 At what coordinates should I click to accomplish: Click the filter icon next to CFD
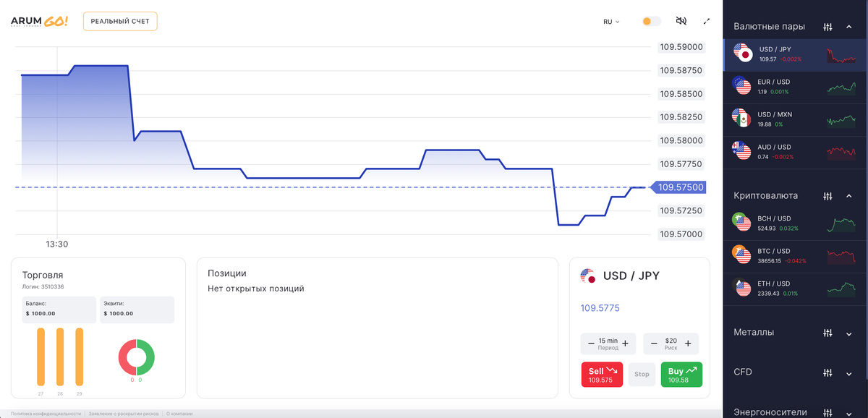[827, 372]
